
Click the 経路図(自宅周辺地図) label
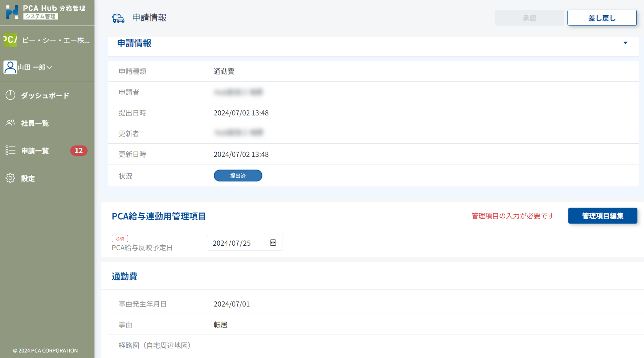(x=155, y=345)
